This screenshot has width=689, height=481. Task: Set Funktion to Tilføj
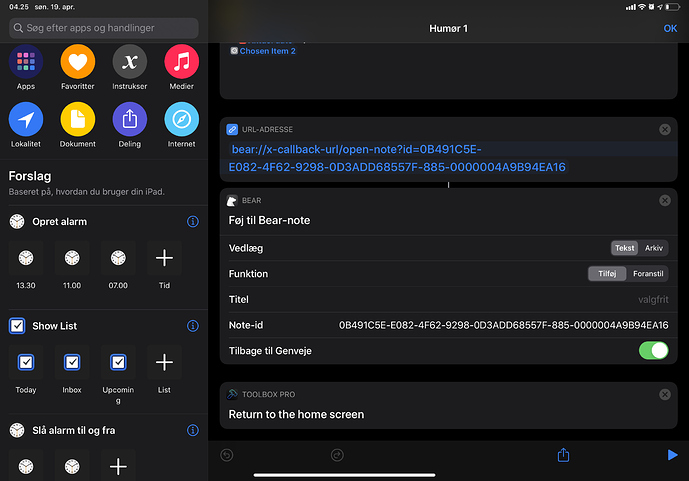pos(607,274)
